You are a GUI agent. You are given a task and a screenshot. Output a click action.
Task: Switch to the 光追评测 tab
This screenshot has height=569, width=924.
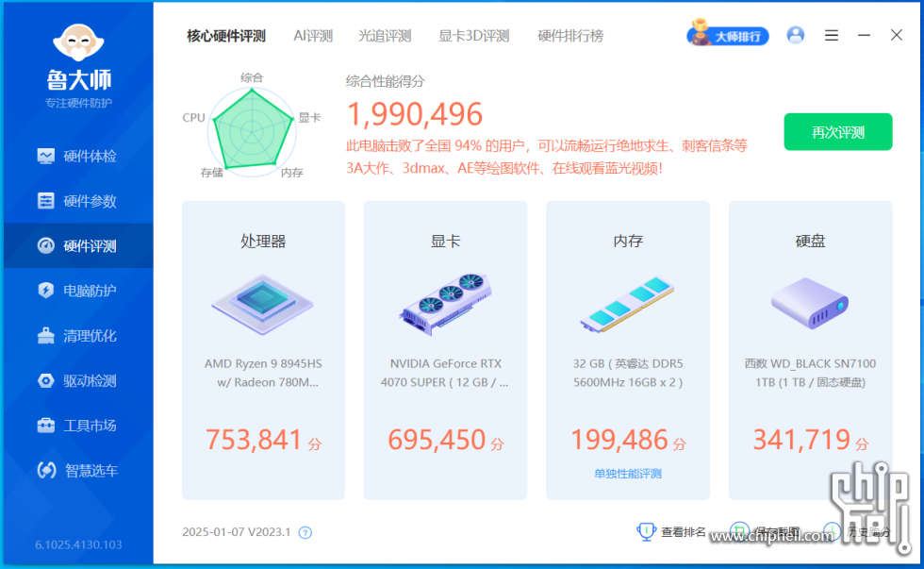tap(385, 36)
